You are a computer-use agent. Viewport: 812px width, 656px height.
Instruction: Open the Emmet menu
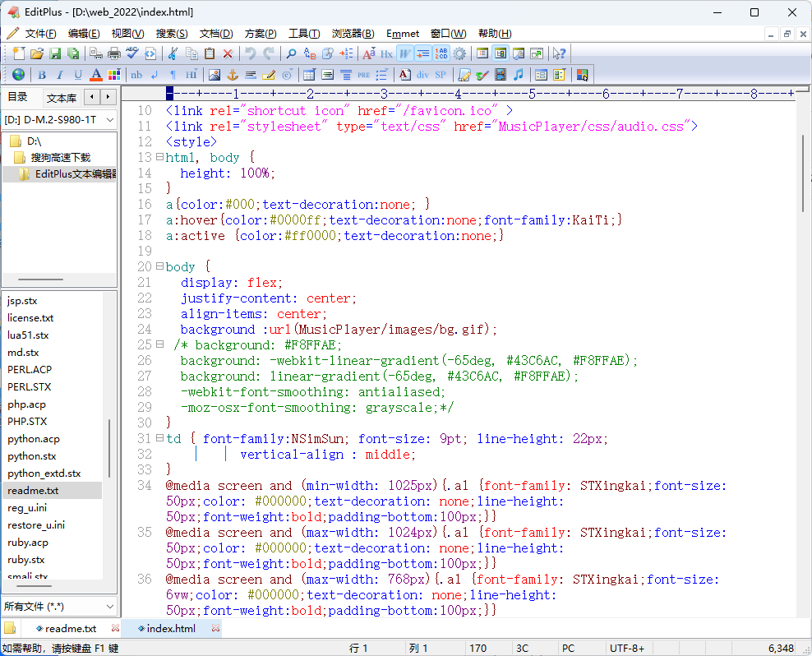pyautogui.click(x=403, y=34)
